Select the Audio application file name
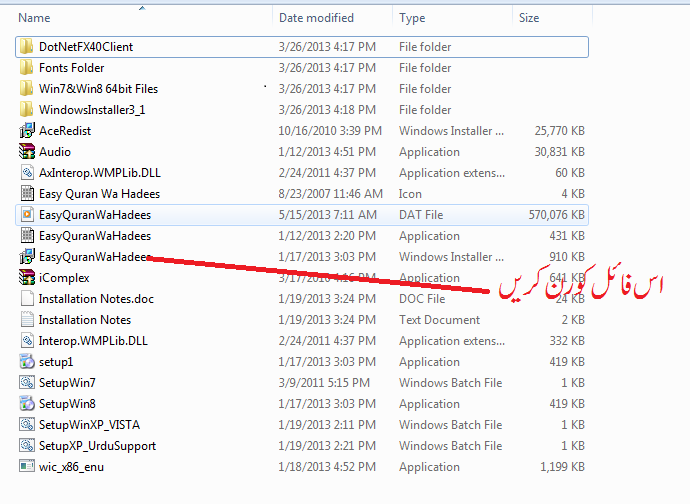690x504 pixels. tap(55, 151)
